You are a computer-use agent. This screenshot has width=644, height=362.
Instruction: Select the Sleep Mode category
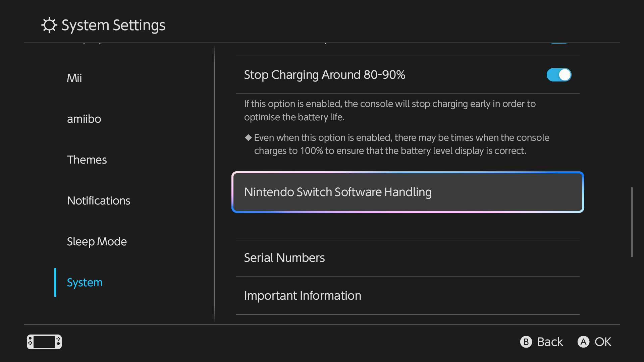tap(97, 242)
